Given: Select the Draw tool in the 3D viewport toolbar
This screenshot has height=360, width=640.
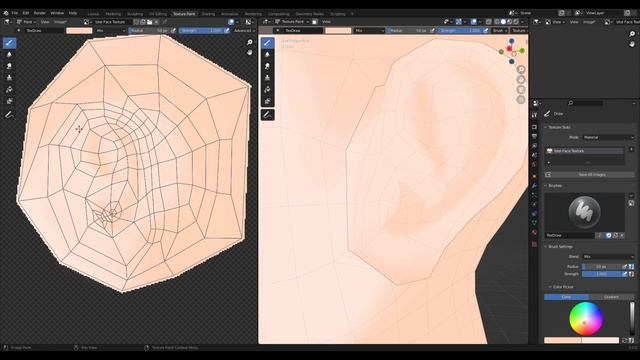Looking at the screenshot, I should pos(267,43).
